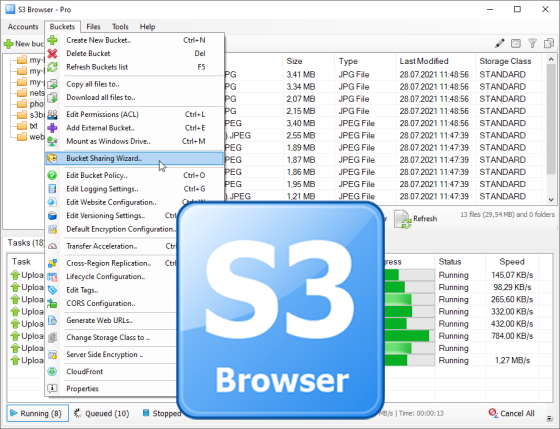
Task: Click the purple Add External Bucket icon
Action: [x=52, y=128]
